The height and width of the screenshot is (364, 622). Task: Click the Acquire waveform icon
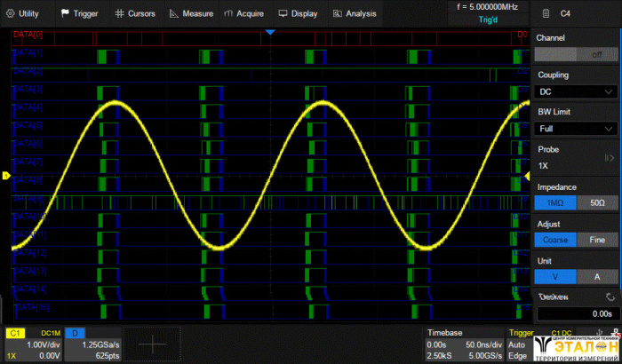[229, 13]
